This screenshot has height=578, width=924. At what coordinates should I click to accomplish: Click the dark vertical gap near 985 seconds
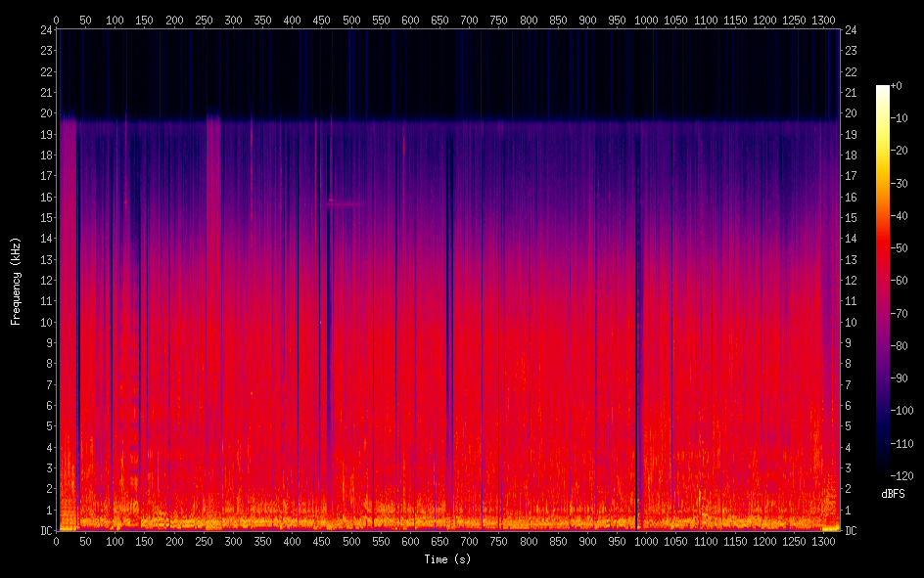pos(637,293)
